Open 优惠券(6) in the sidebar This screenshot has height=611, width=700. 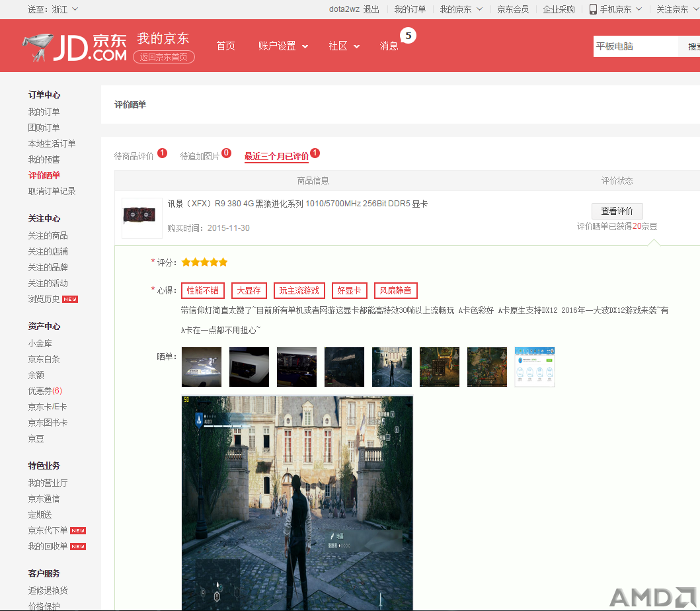[45, 391]
